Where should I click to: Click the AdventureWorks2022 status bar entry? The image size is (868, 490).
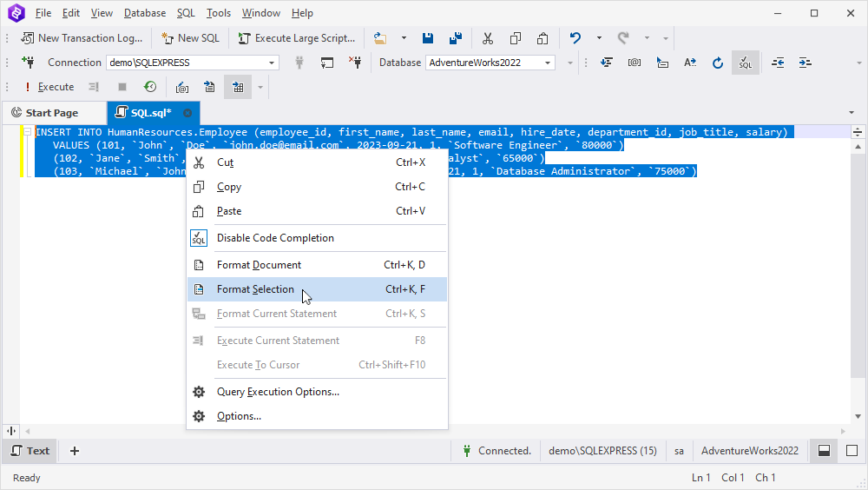(750, 451)
